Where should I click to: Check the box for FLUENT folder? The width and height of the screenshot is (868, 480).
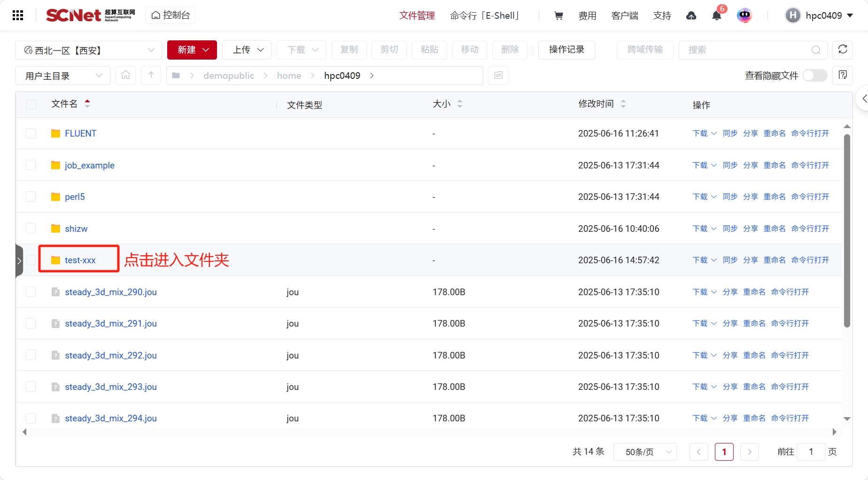click(31, 134)
